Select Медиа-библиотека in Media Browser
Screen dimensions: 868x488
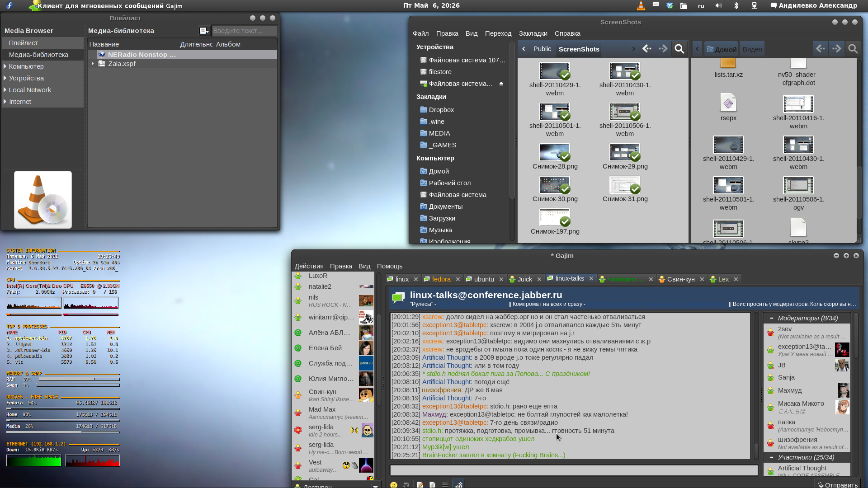coord(43,55)
